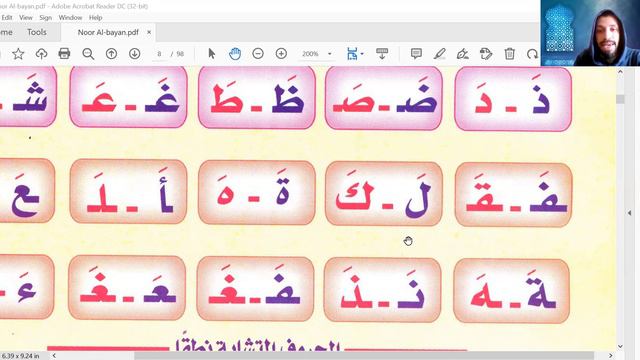
Task: Select the Noor Al-bayan.pdf document tab
Action: click(x=108, y=32)
